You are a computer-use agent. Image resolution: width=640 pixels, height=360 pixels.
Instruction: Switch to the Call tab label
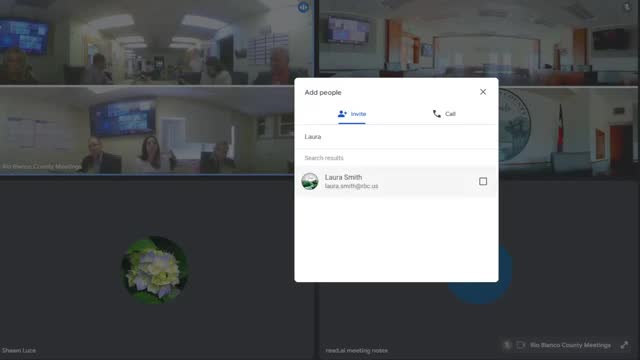[x=450, y=114]
